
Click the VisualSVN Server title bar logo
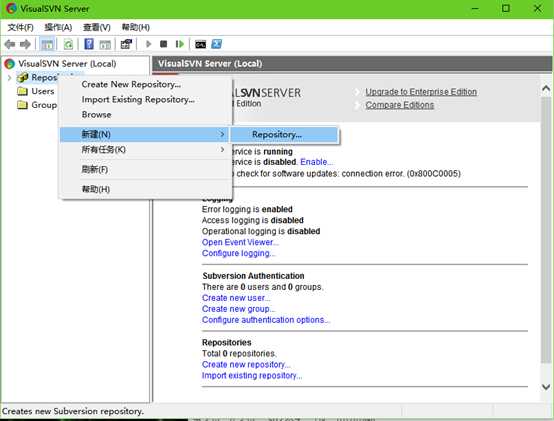coord(11,8)
